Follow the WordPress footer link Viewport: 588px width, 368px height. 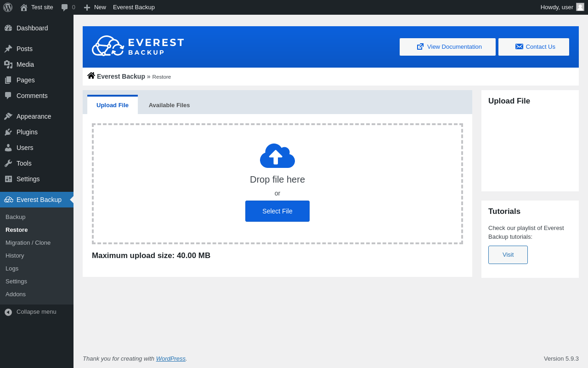pos(171,358)
